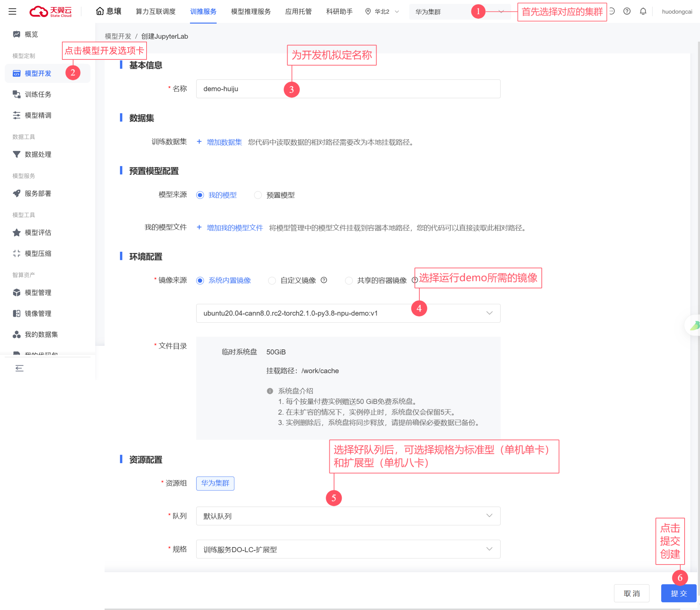
Task: Click the 服务部署 rocket icon
Action: [16, 193]
